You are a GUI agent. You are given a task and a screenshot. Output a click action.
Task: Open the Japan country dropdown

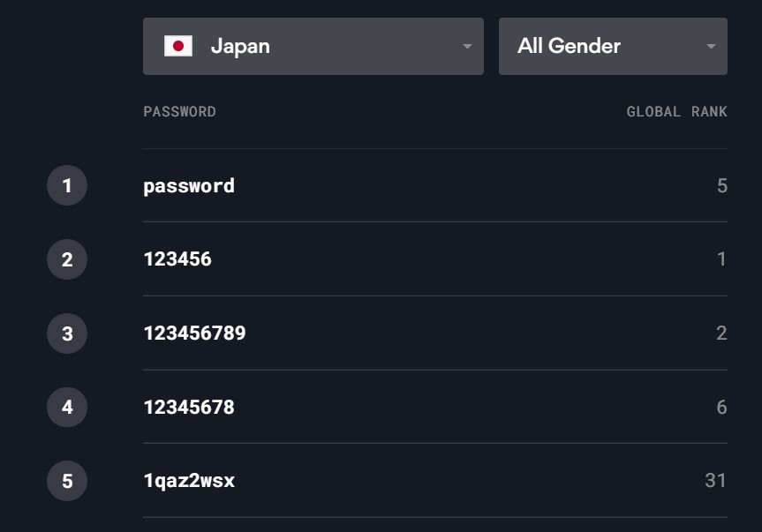(313, 46)
